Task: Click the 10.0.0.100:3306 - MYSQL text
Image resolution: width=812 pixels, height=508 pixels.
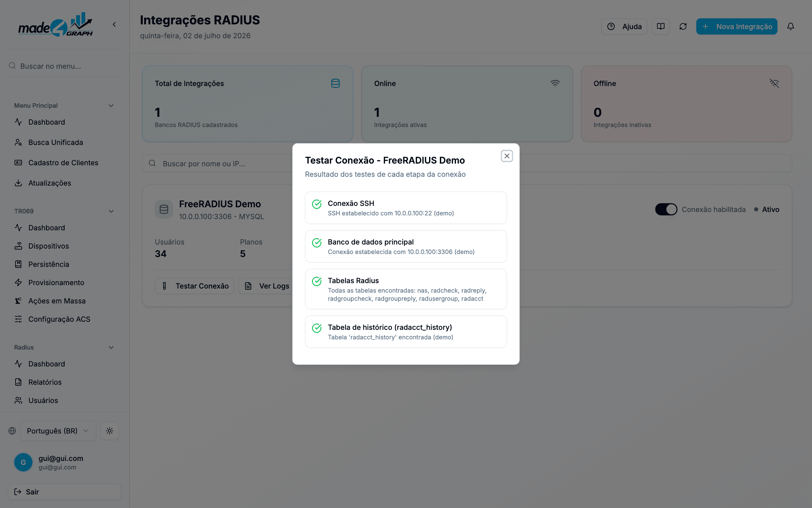Action: (221, 216)
